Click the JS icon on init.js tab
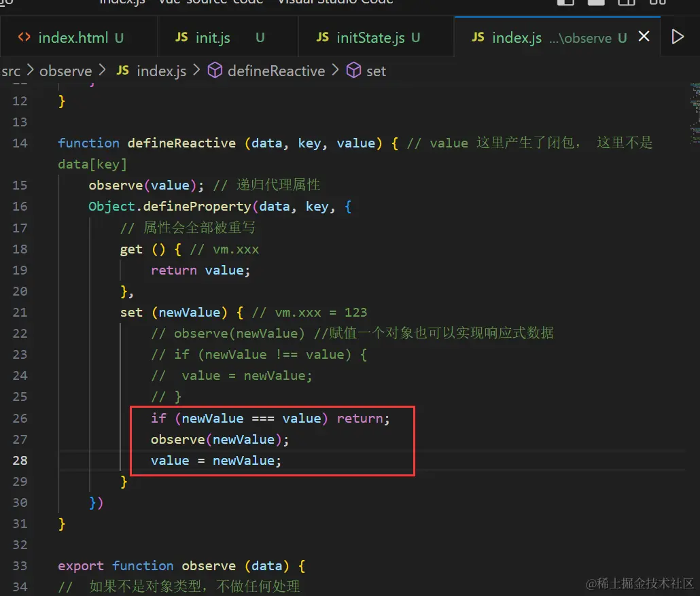This screenshot has width=700, height=596. pos(181,37)
